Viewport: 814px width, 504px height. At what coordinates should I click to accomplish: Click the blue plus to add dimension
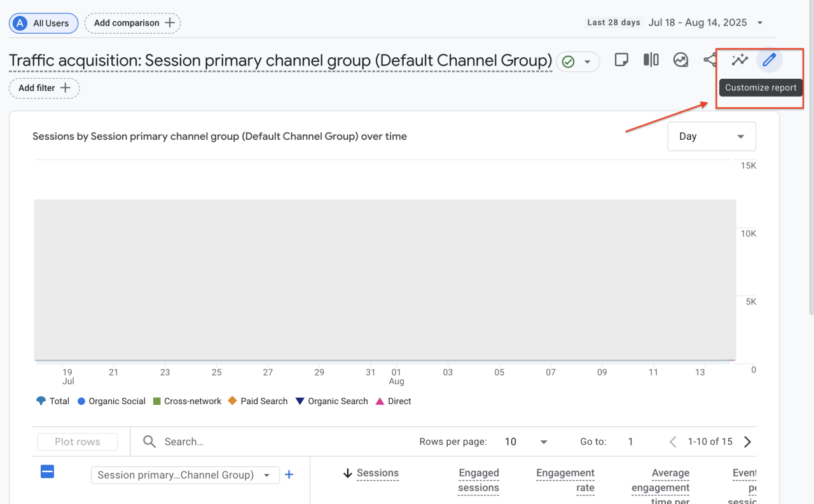289,475
